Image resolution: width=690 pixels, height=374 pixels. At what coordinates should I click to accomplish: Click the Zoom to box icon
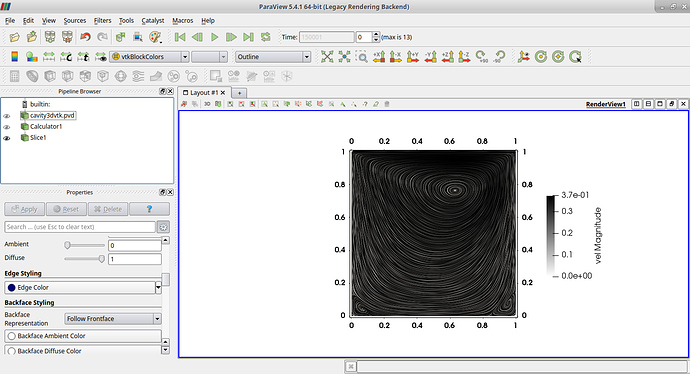click(x=361, y=57)
